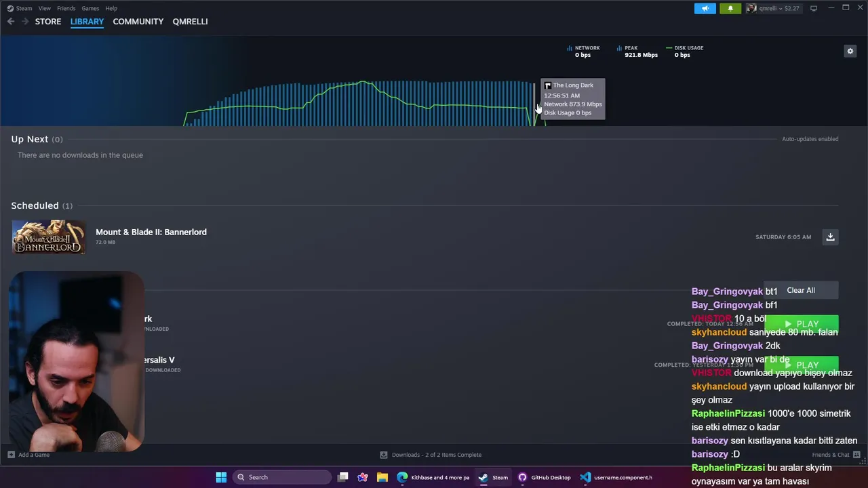Click the Up Next heading
Viewport: 868px width, 488px height.
pos(30,139)
